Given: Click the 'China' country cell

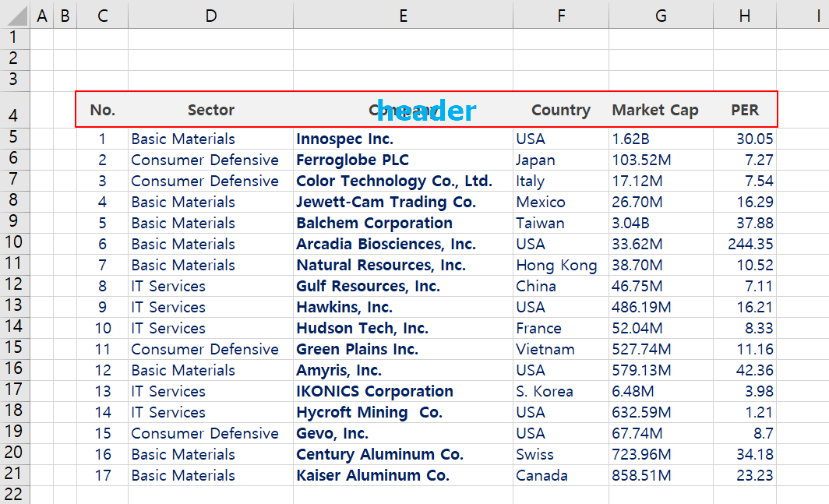Looking at the screenshot, I should click(560, 286).
